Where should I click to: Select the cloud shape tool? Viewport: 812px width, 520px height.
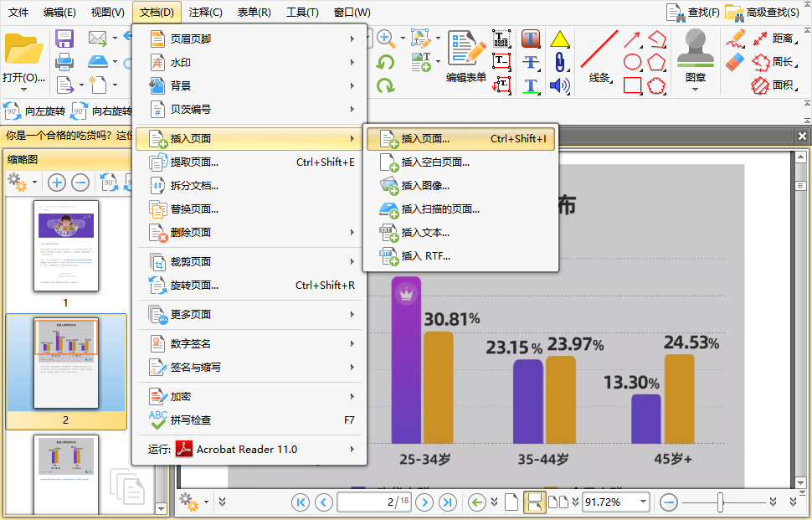coord(656,85)
